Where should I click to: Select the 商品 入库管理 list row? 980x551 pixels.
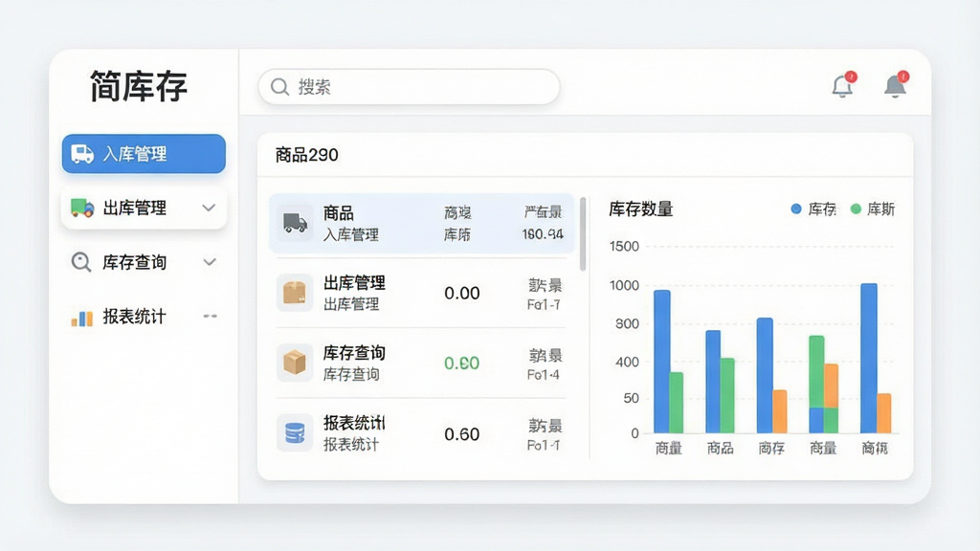tap(421, 223)
